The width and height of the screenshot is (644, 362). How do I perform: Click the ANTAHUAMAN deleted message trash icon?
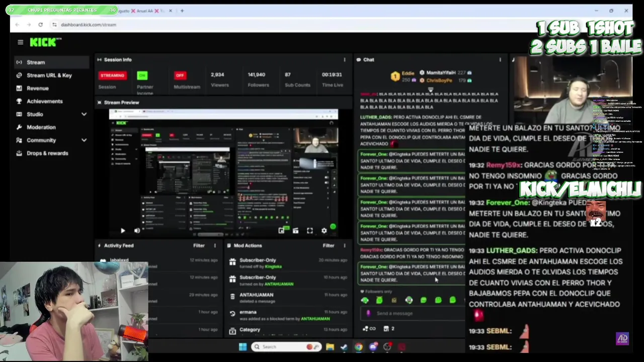click(x=232, y=297)
